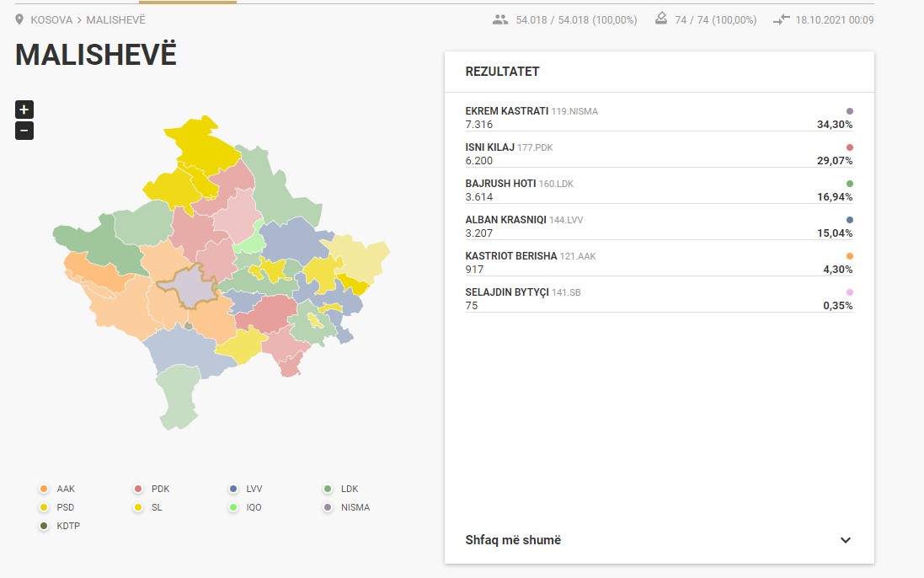Zoom in the map with plus button
924x578 pixels.
[24, 110]
